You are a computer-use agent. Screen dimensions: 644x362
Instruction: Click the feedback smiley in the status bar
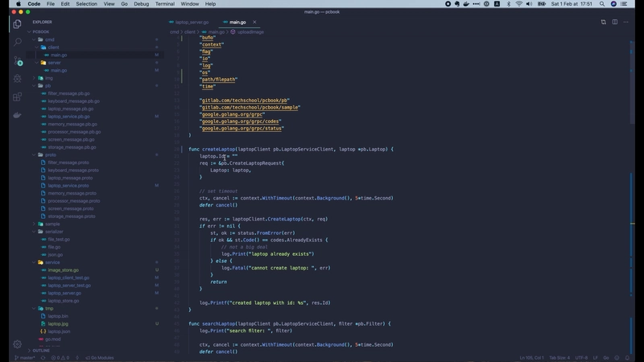[x=617, y=358]
